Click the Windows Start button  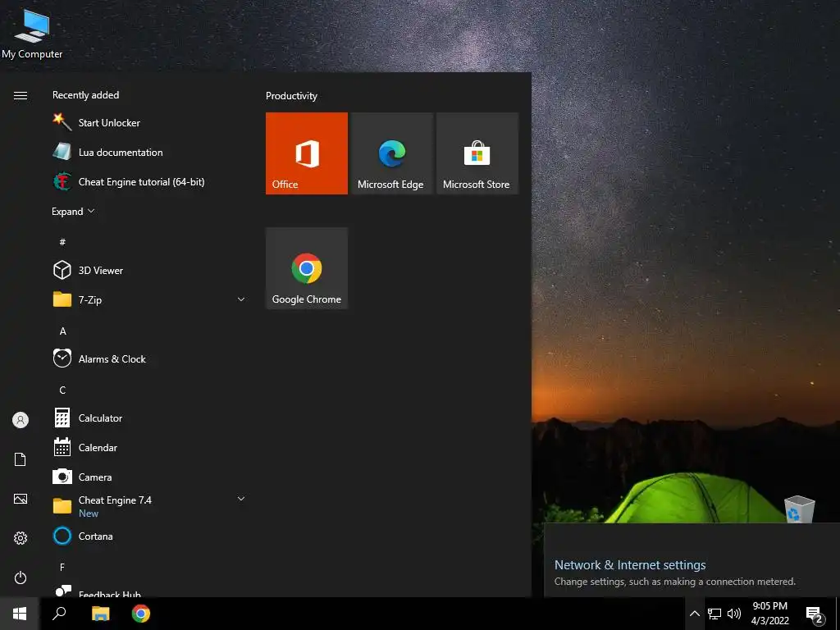(x=20, y=614)
